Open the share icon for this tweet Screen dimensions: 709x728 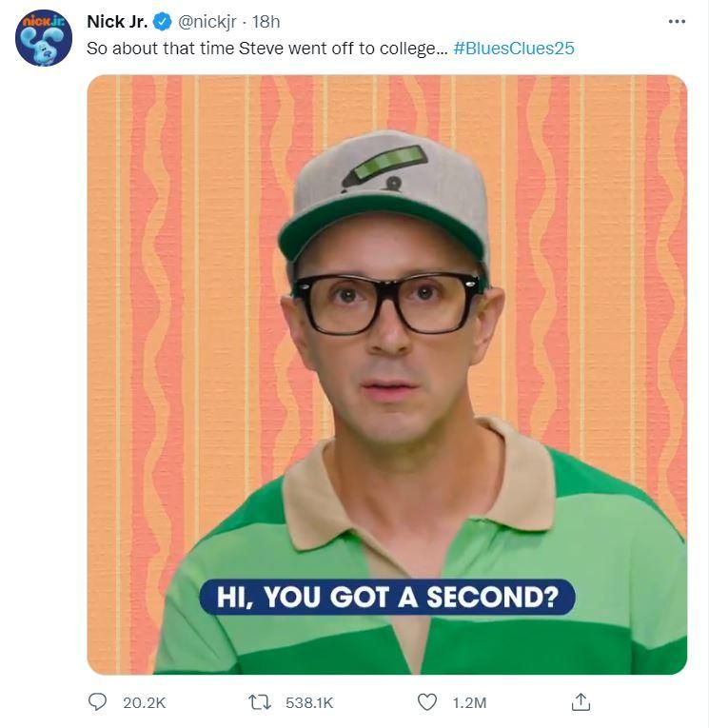pos(581,702)
